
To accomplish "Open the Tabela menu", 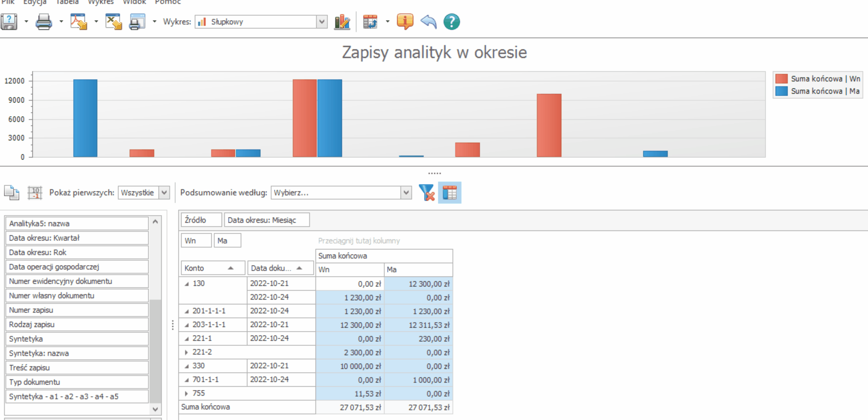I will coord(67,2).
